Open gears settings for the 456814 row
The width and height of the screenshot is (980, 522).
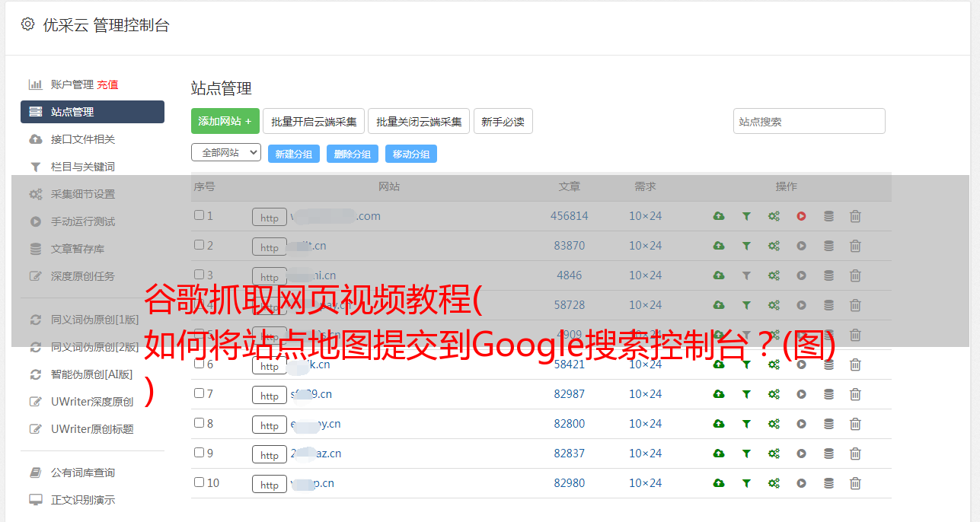[774, 216]
